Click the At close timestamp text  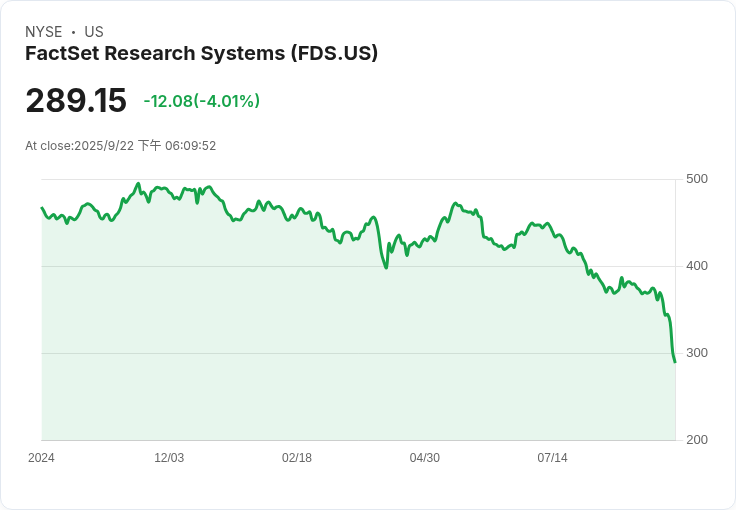point(121,145)
